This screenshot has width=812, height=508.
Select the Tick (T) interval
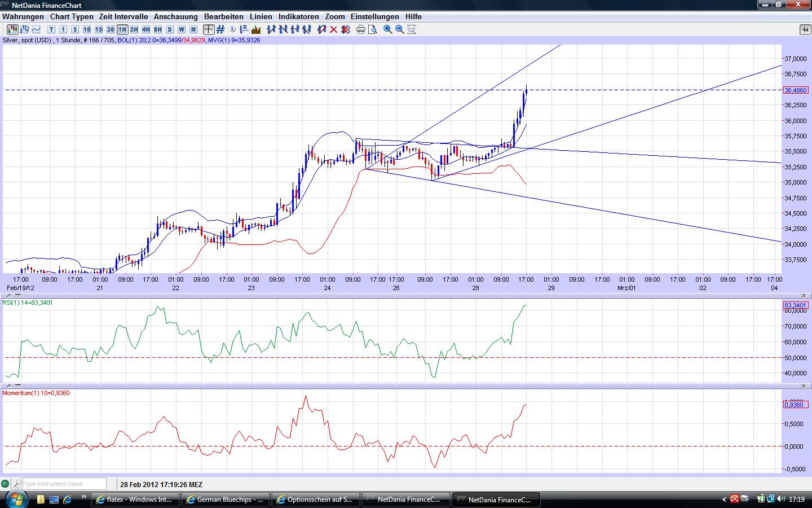coord(51,29)
